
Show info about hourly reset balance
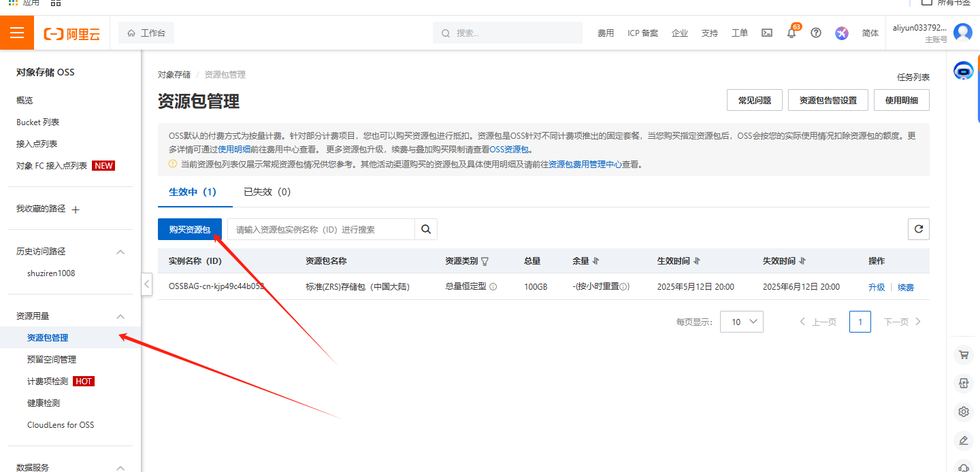pos(623,287)
